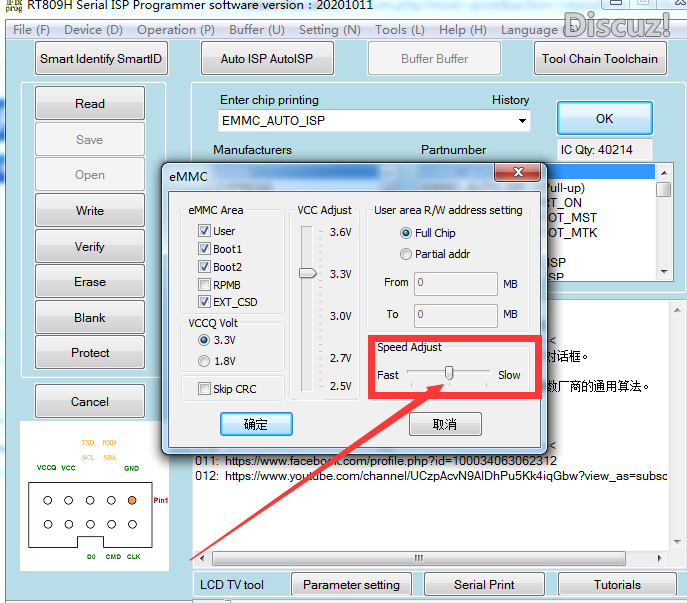Screen dimensions: 687x603
Task: Open the Tool Chain Toolchain button
Action: [x=599, y=59]
